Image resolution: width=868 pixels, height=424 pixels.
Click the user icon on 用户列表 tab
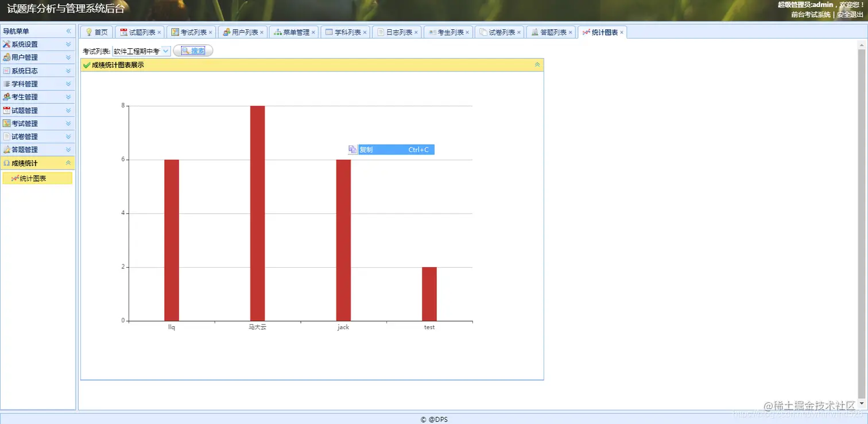pyautogui.click(x=227, y=32)
